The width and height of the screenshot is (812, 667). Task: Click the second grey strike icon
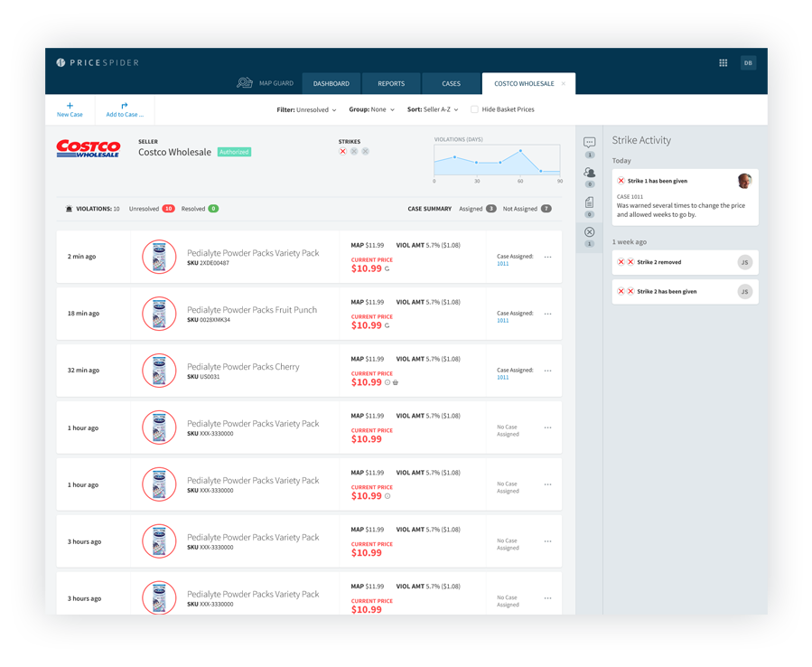(354, 151)
